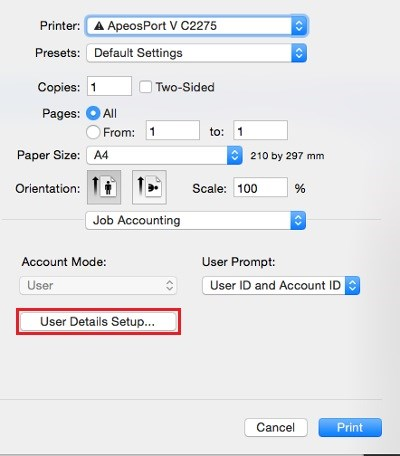Click the Scale percentage input field
Viewport: 400px width, 456px height.
pyautogui.click(x=260, y=187)
